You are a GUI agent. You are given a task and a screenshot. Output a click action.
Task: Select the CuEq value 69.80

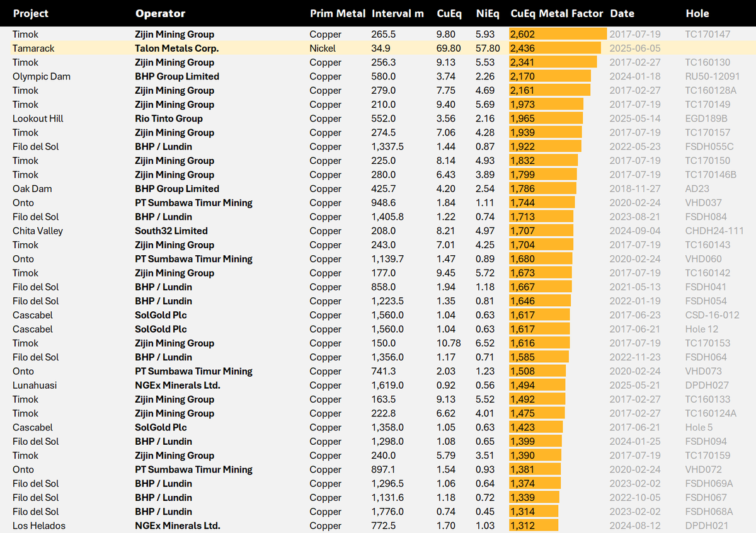click(449, 48)
